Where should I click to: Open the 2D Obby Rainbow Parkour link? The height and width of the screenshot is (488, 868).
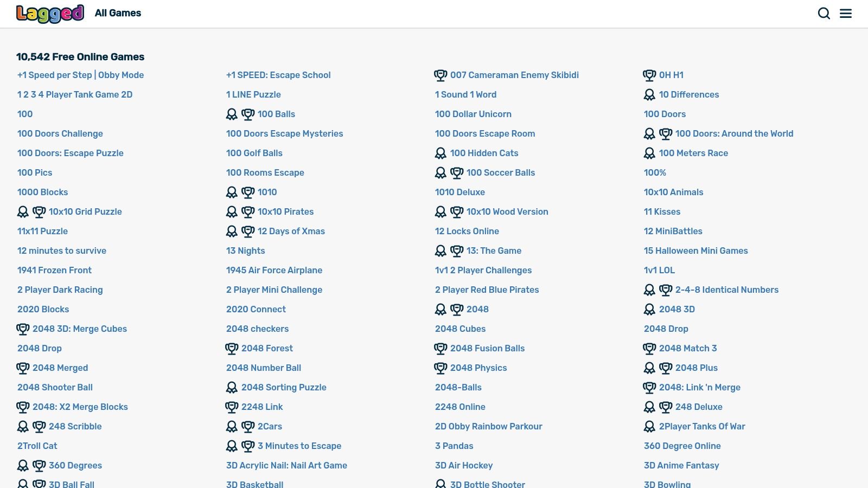coord(488,426)
